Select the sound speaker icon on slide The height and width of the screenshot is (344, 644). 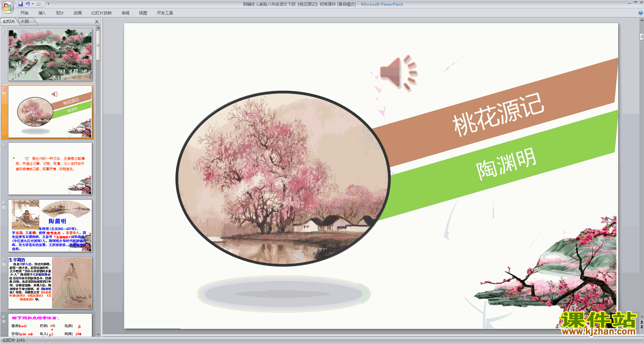point(398,73)
